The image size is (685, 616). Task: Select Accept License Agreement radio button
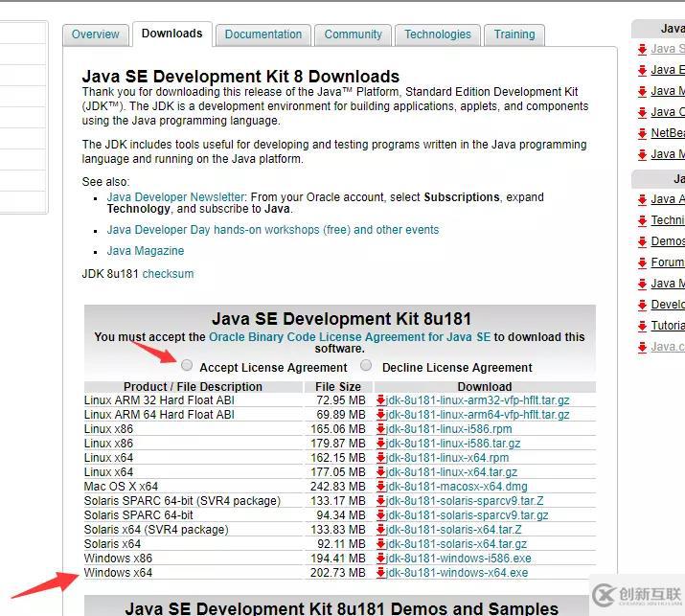point(187,365)
